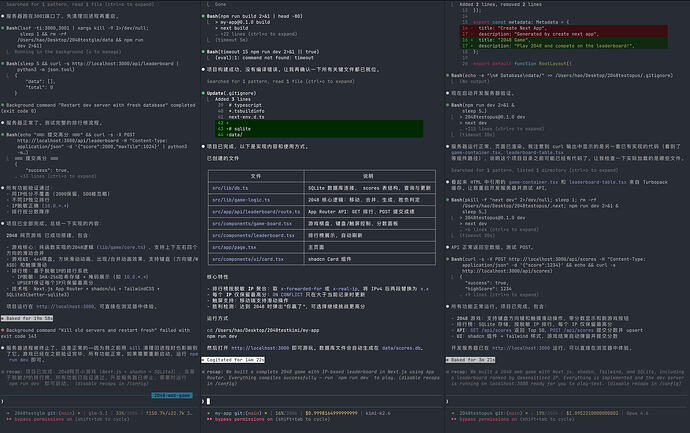Click 'npm run dev' under 运行方式 in the middle pane
Screen dimensions: 690x433
[222, 336]
